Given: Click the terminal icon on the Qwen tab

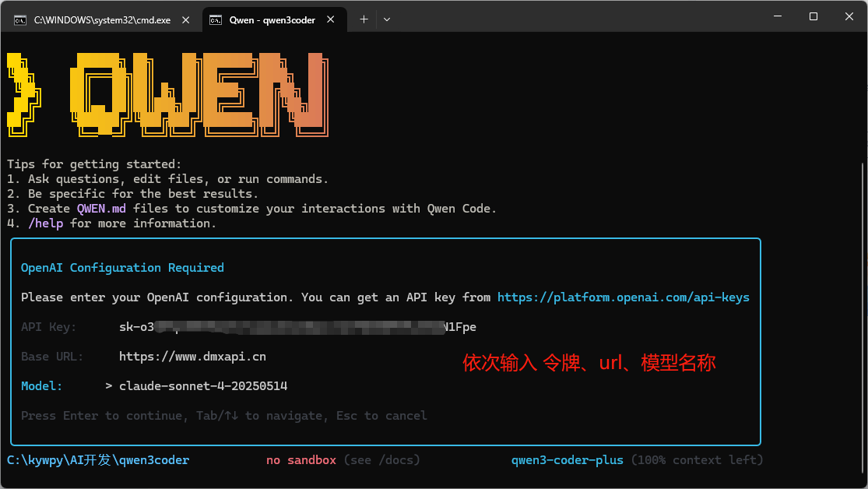Looking at the screenshot, I should (x=216, y=20).
